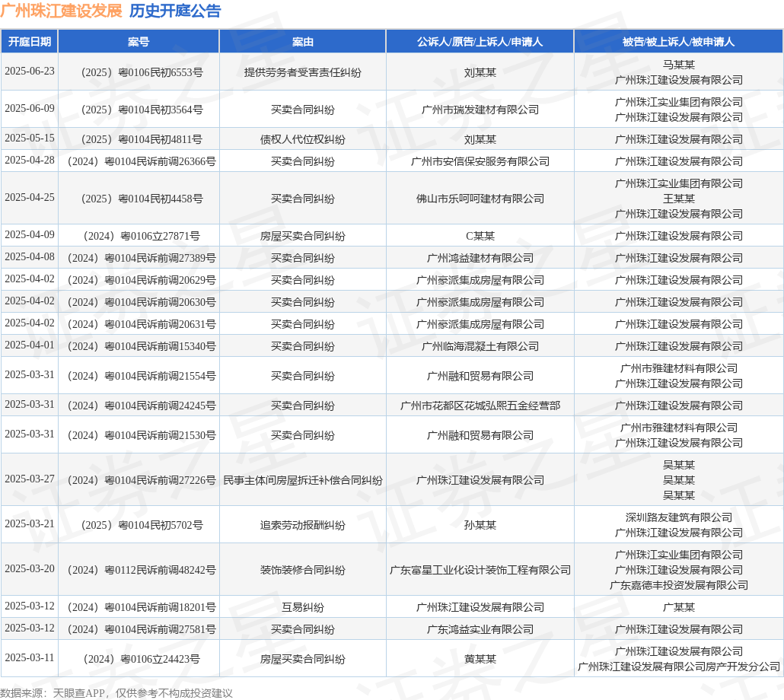Select date cell 2025-04-28
The image size is (784, 700).
click(30, 160)
